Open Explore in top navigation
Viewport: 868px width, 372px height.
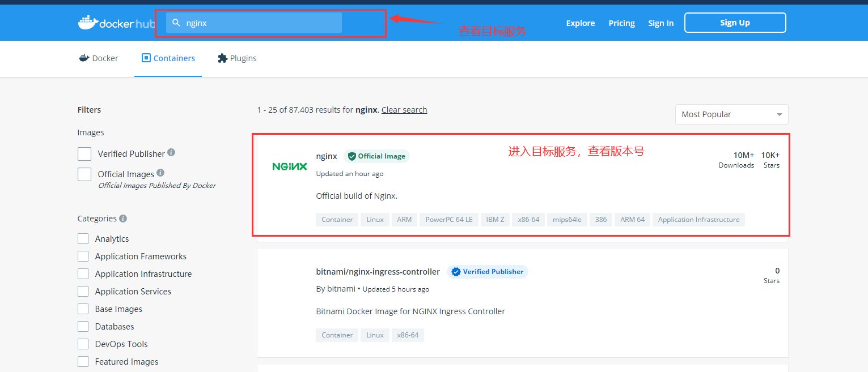(x=581, y=23)
